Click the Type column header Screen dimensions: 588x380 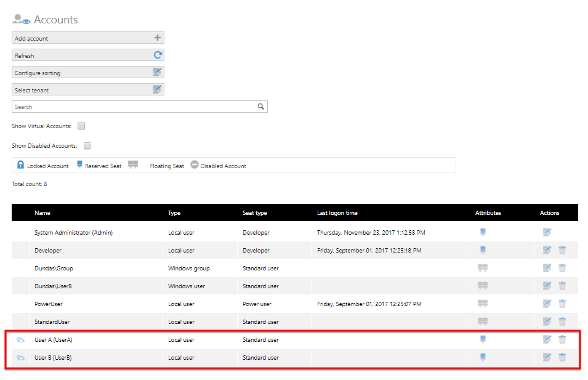pyautogui.click(x=174, y=212)
